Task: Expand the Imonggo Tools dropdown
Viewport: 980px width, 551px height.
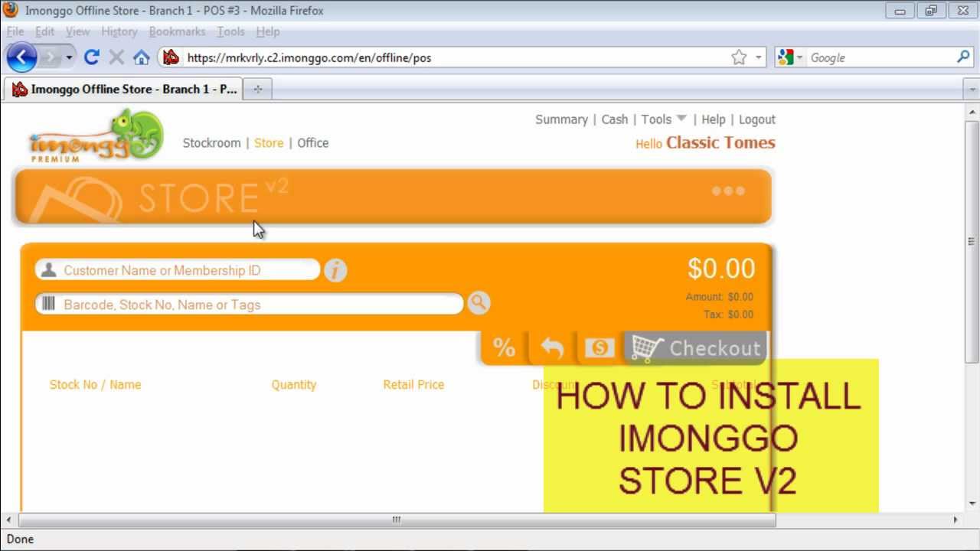Action: (664, 119)
